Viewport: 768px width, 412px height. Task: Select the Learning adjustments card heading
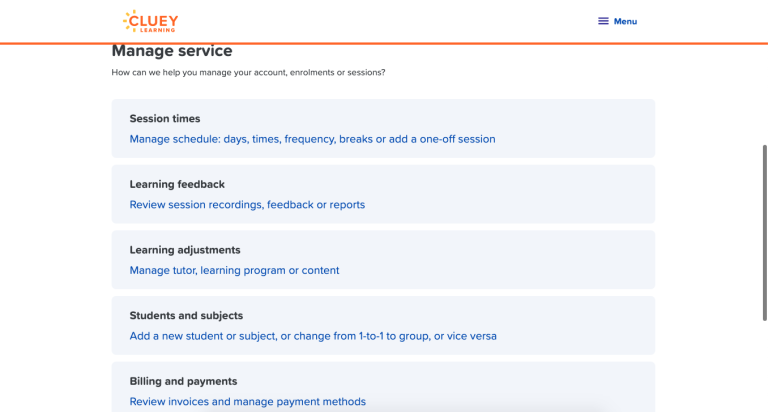(185, 250)
